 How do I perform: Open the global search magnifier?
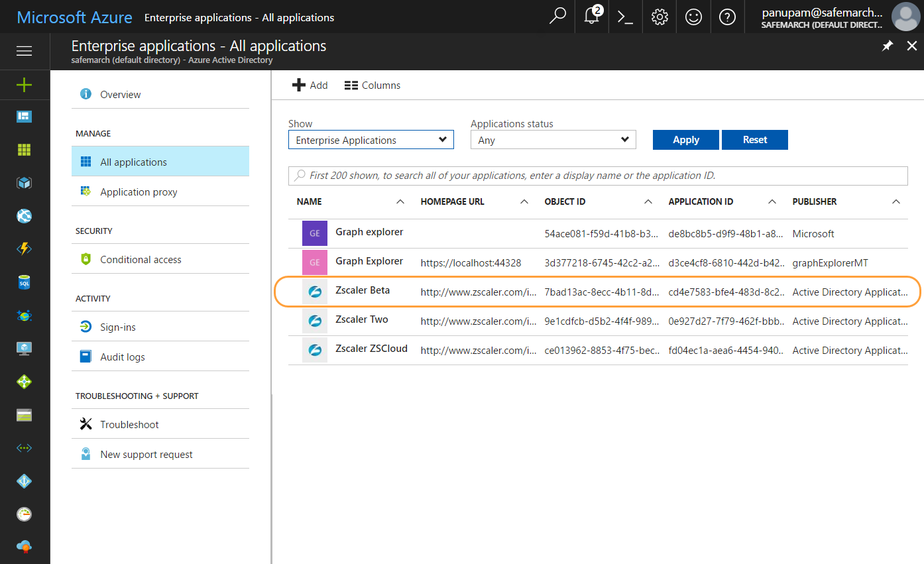pyautogui.click(x=557, y=16)
